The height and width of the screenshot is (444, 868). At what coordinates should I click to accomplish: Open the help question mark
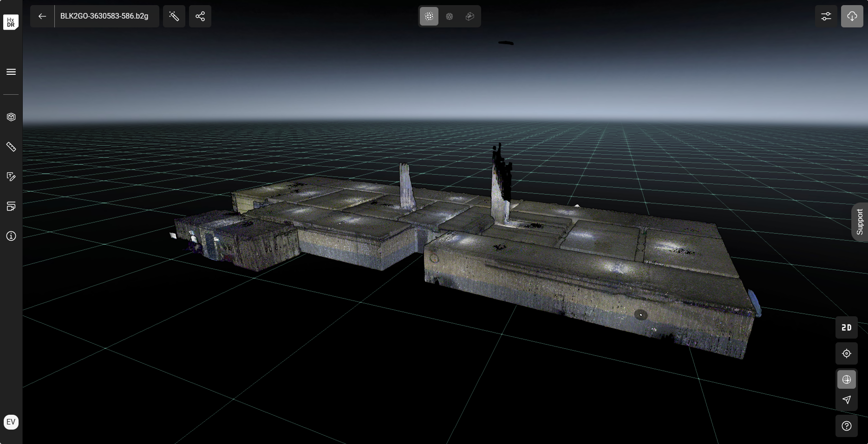(x=847, y=426)
